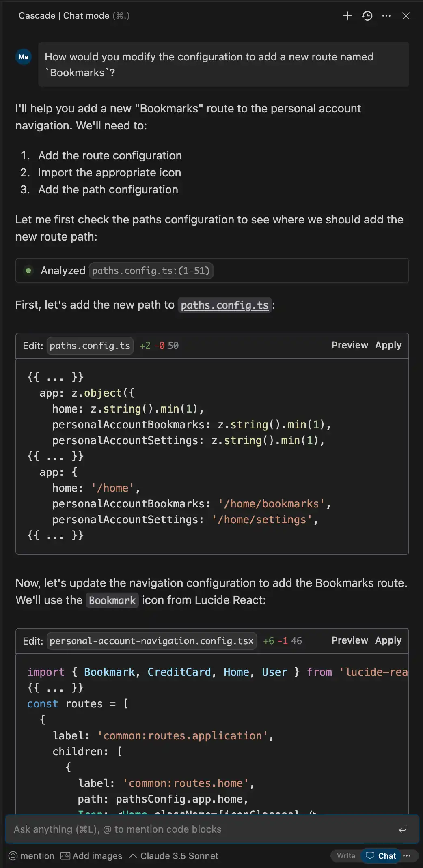
Task: Start a new Cascade conversation with plus icon
Action: coord(347,16)
